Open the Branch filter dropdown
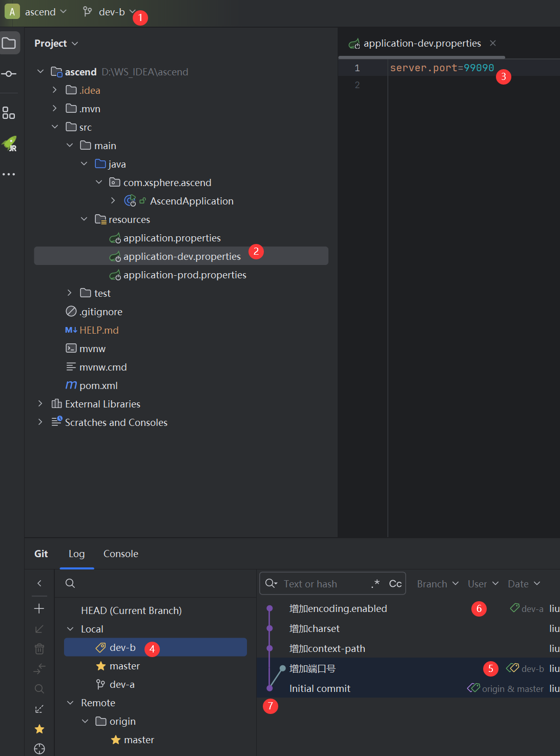 (437, 584)
